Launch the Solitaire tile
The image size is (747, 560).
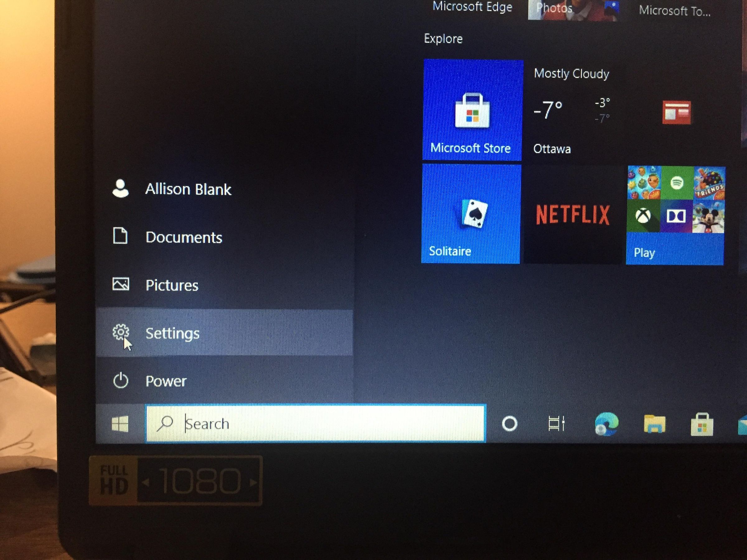click(471, 214)
